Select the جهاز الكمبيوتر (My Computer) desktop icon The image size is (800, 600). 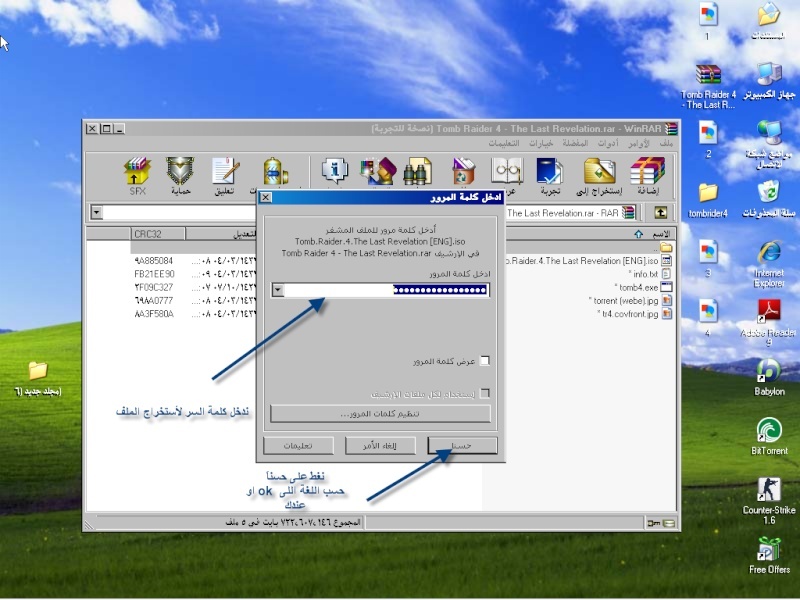[769, 81]
